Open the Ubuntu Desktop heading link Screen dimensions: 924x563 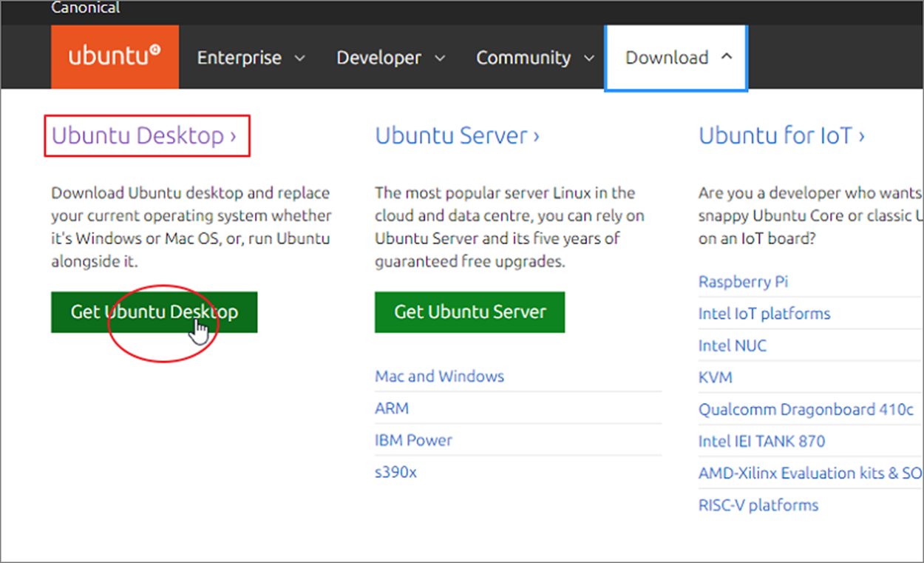[145, 135]
